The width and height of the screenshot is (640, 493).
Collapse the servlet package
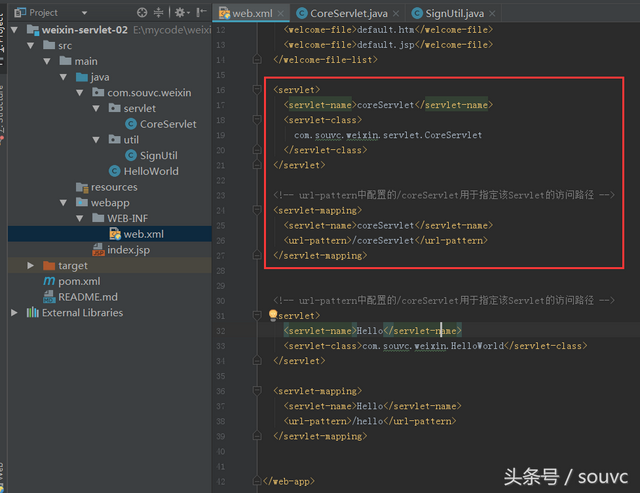click(x=96, y=108)
